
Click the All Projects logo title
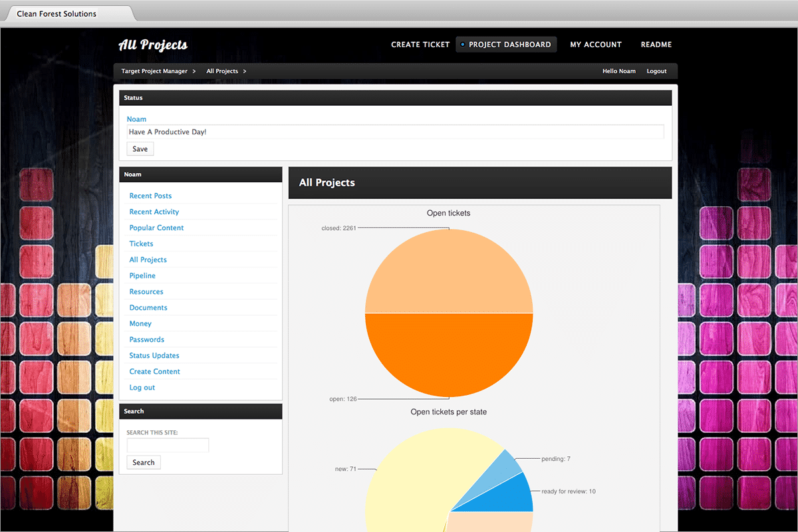(x=153, y=45)
